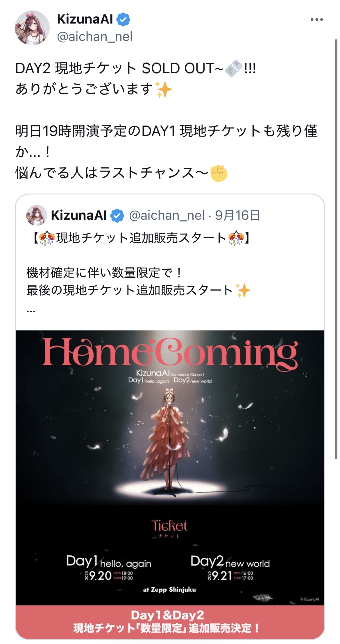Open the quoted tweet's 9月16日 date
This screenshot has width=340, height=644.
(x=237, y=215)
